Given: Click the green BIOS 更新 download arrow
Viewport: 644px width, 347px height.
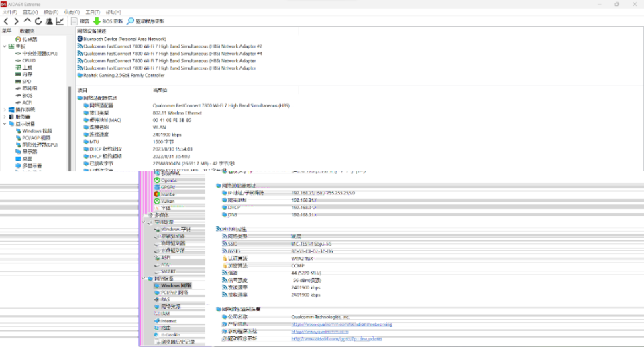Looking at the screenshot, I should pyautogui.click(x=97, y=21).
